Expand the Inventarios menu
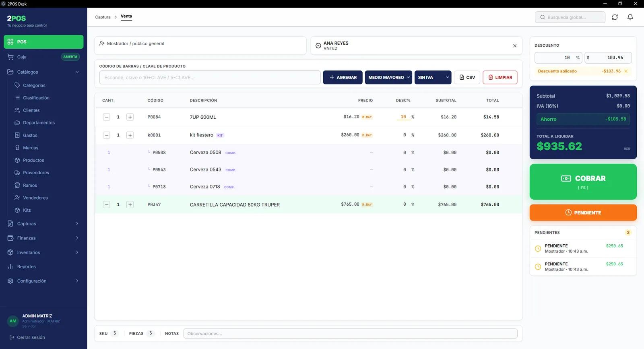This screenshot has width=644, height=349. (43, 252)
